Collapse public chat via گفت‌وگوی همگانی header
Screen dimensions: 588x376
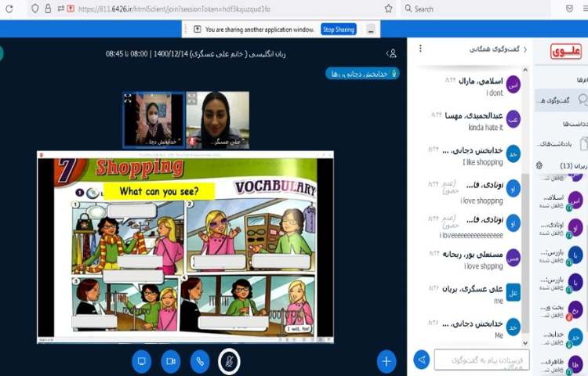point(498,49)
